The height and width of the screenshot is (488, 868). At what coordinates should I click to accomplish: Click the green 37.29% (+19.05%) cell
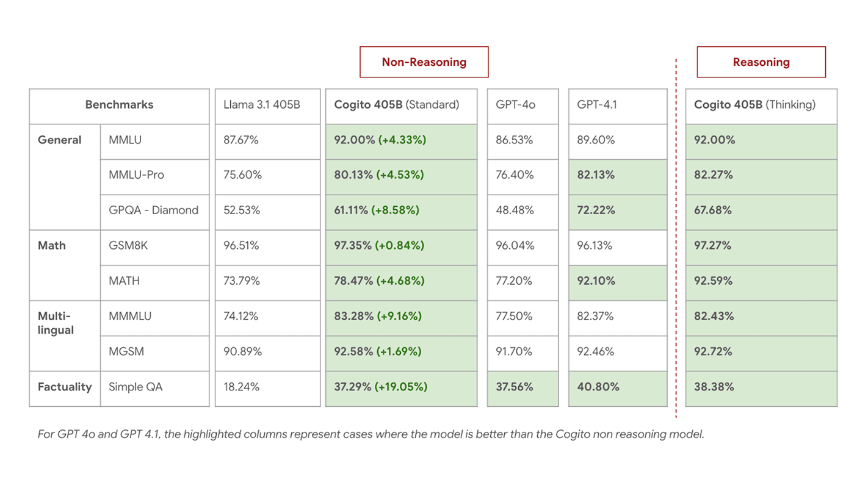401,387
